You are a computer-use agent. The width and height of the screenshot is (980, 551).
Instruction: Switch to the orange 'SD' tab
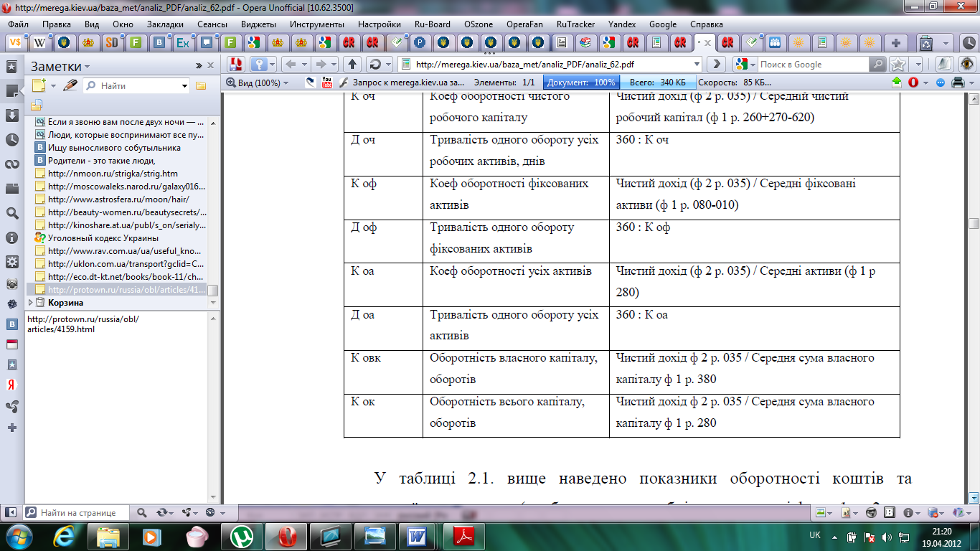tap(111, 42)
